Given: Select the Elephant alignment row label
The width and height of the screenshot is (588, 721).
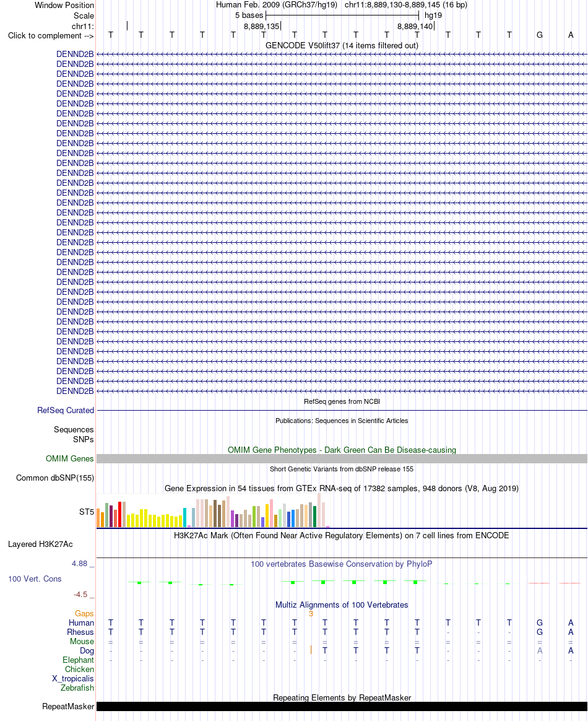Looking at the screenshot, I should tap(78, 660).
